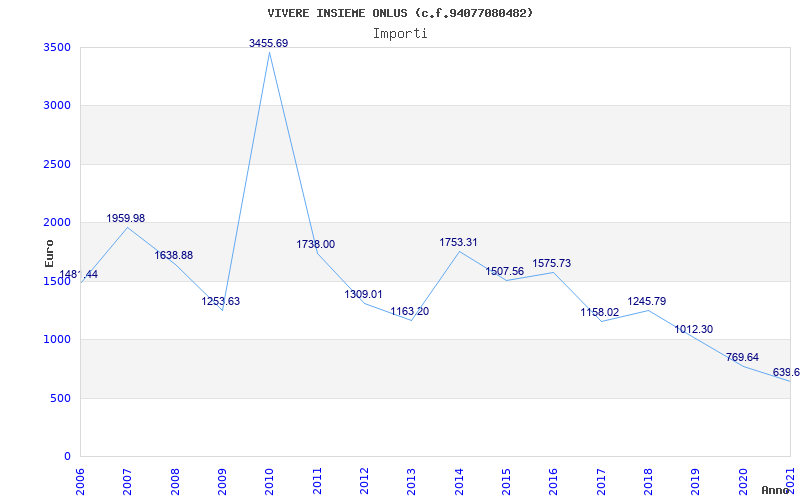The image size is (800, 500).
Task: Select the 1253.63 data label
Action: (x=220, y=301)
